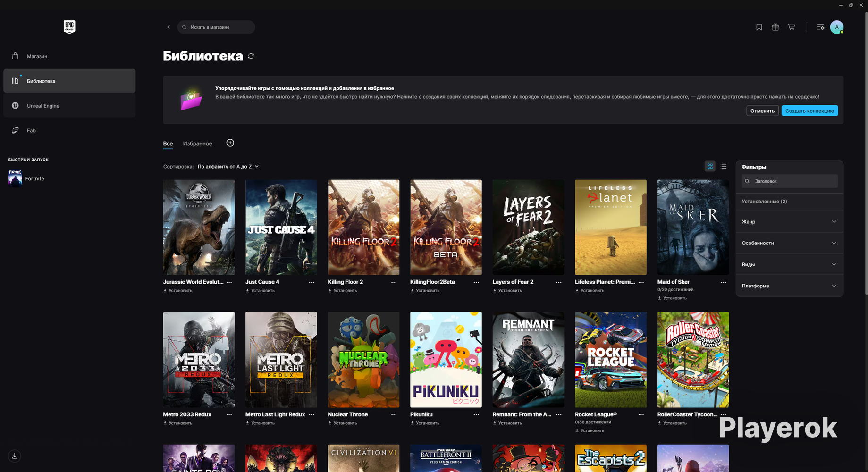
Task: Click the Metro Last Light Redux title
Action: point(275,415)
